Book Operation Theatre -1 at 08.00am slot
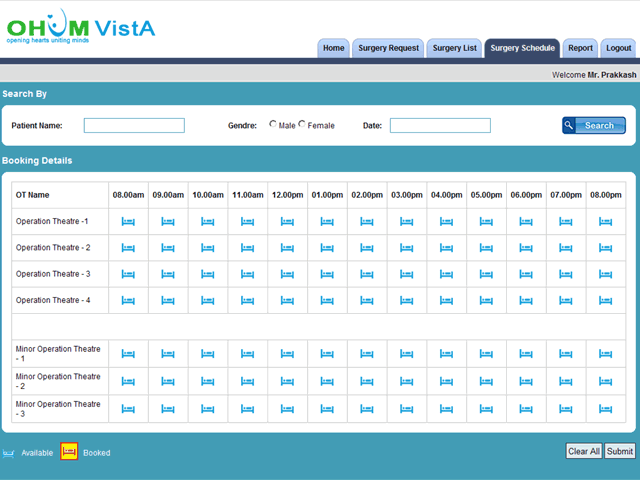 (128, 222)
